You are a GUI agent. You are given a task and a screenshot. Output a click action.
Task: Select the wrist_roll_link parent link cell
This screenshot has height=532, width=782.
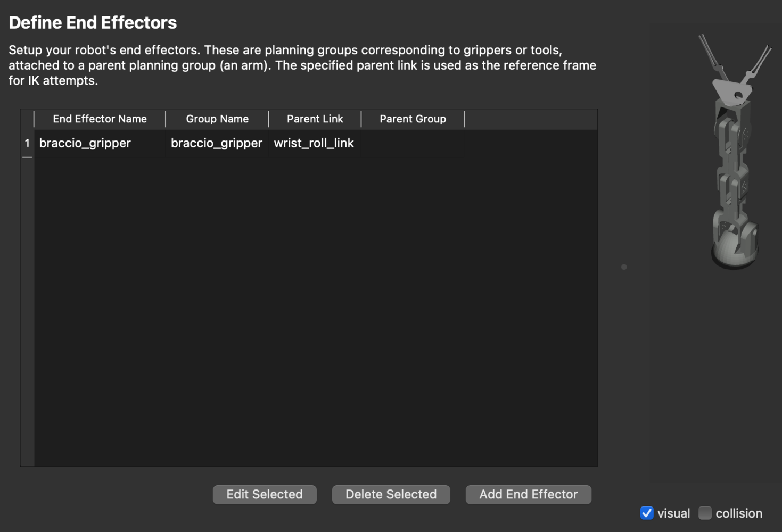315,143
